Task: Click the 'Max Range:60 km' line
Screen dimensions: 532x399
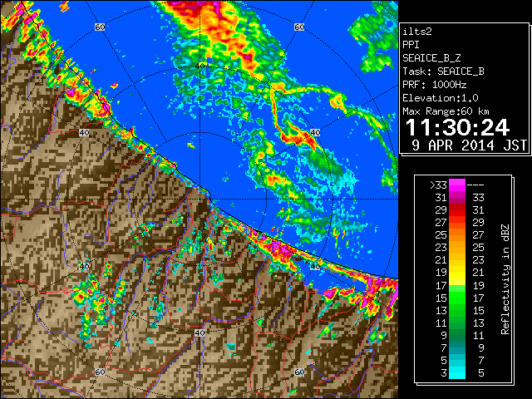Action: (446, 111)
